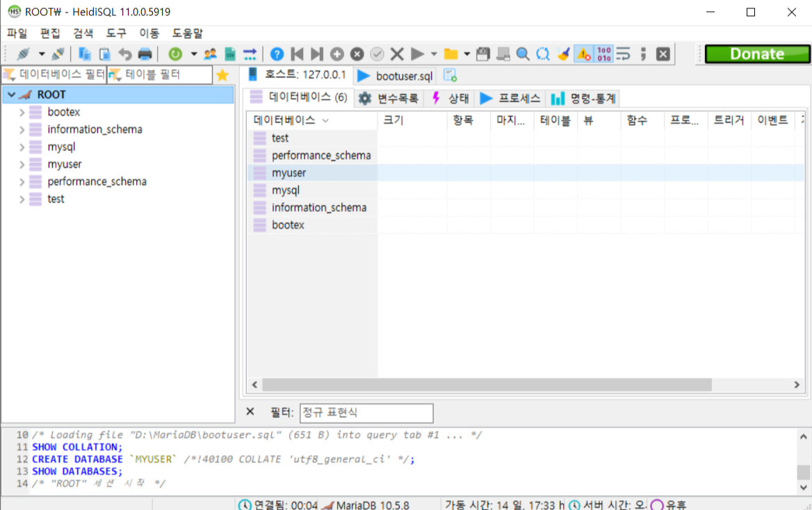Collapse the ROOT session tree node
Image resolution: width=812 pixels, height=510 pixels.
click(11, 94)
